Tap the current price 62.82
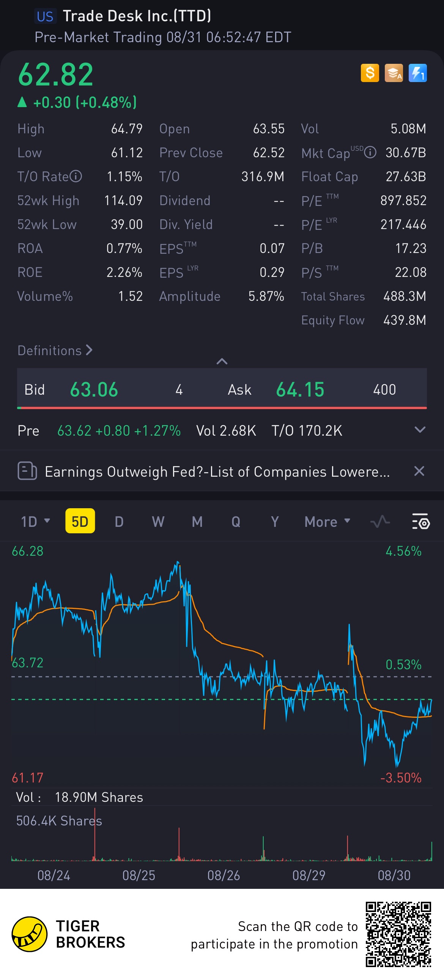The height and width of the screenshot is (980, 444). (55, 74)
